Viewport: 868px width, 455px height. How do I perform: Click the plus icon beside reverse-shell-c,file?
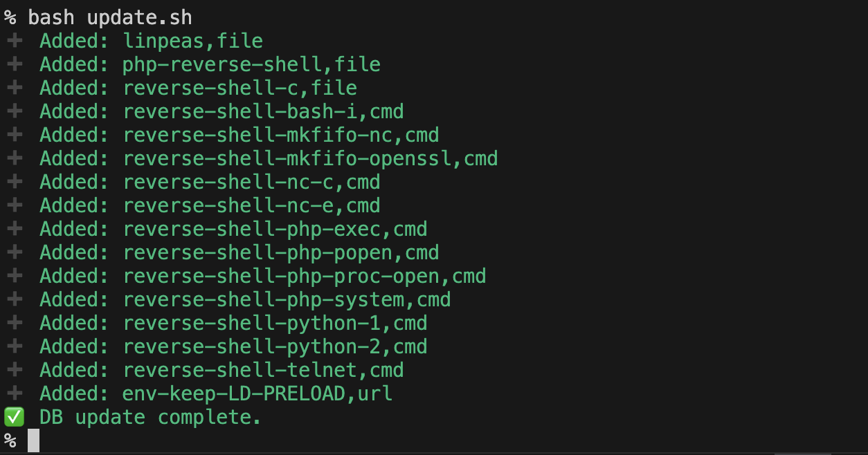15,89
